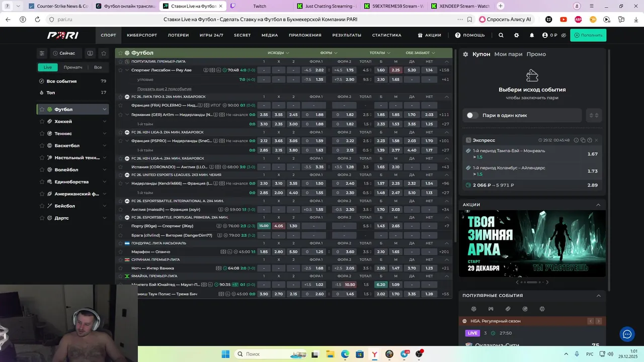
Task: Click the user account icon near 0 ₽
Action: [x=545, y=35]
